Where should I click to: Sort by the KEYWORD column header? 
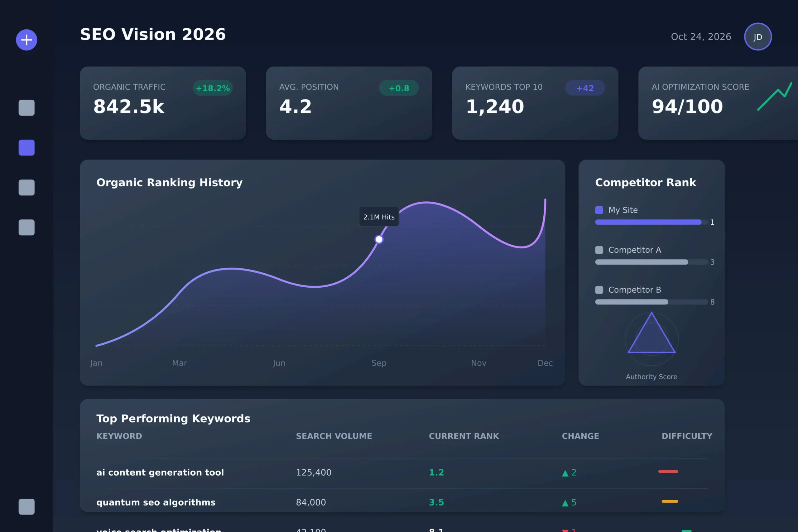[119, 436]
